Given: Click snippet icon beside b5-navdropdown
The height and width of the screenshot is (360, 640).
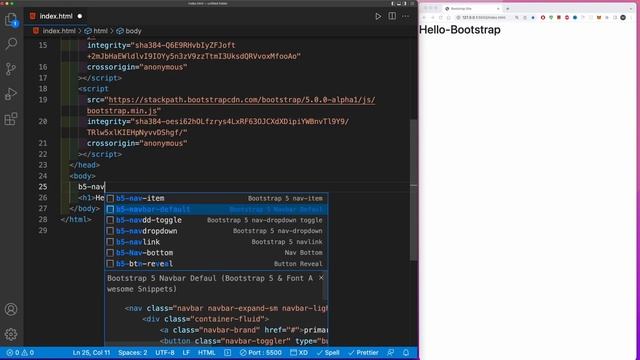Looking at the screenshot, I should click(110, 231).
